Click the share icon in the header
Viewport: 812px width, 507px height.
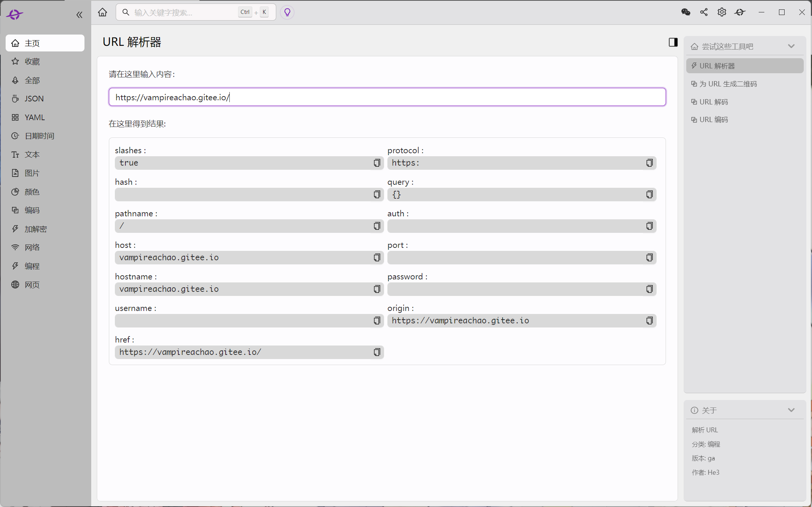704,12
